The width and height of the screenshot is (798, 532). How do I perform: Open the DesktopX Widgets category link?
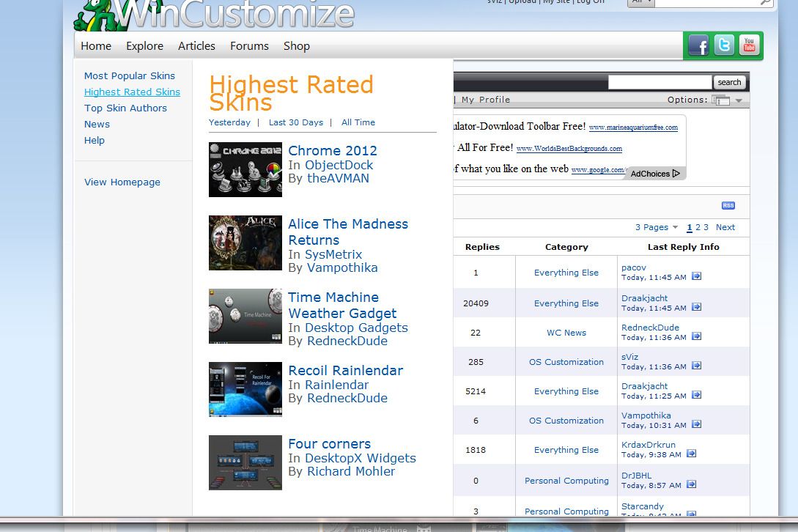[x=361, y=458]
